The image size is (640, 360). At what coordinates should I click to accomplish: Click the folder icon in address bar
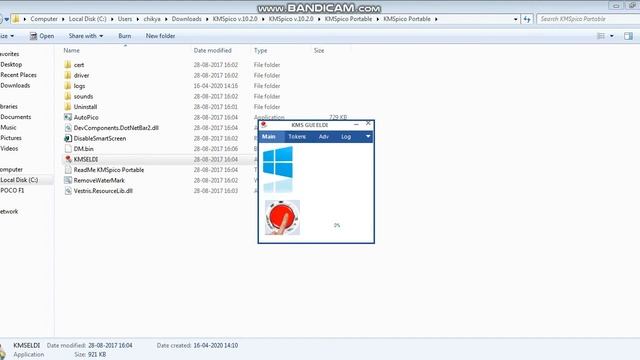[16, 19]
